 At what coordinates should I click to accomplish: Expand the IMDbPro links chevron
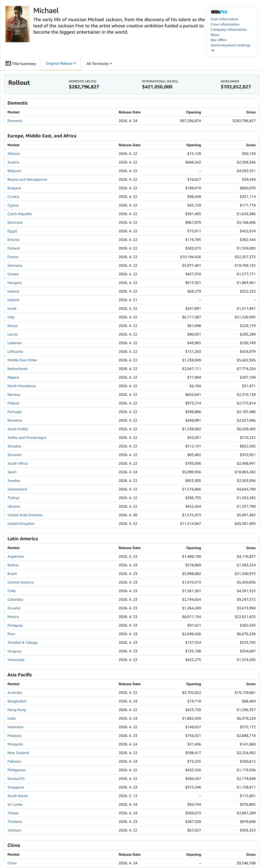coord(213,51)
